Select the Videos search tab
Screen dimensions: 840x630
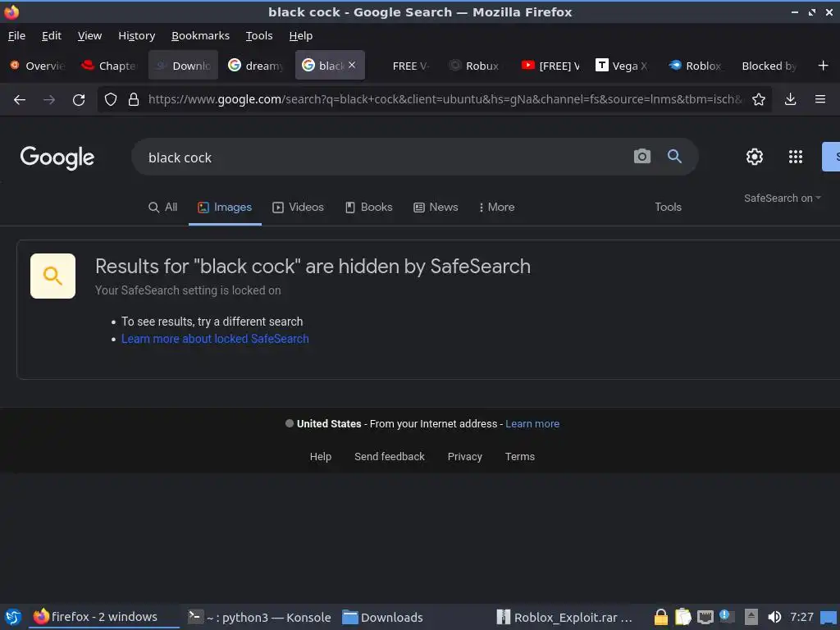point(298,207)
